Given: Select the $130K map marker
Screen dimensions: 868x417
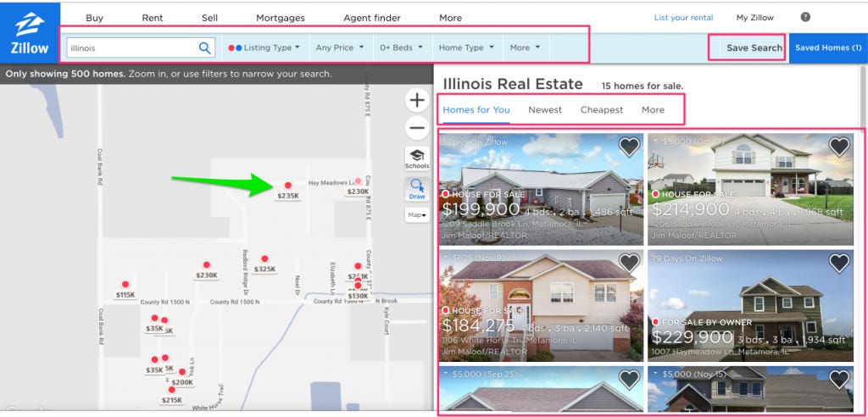Looking at the screenshot, I should click(359, 292).
